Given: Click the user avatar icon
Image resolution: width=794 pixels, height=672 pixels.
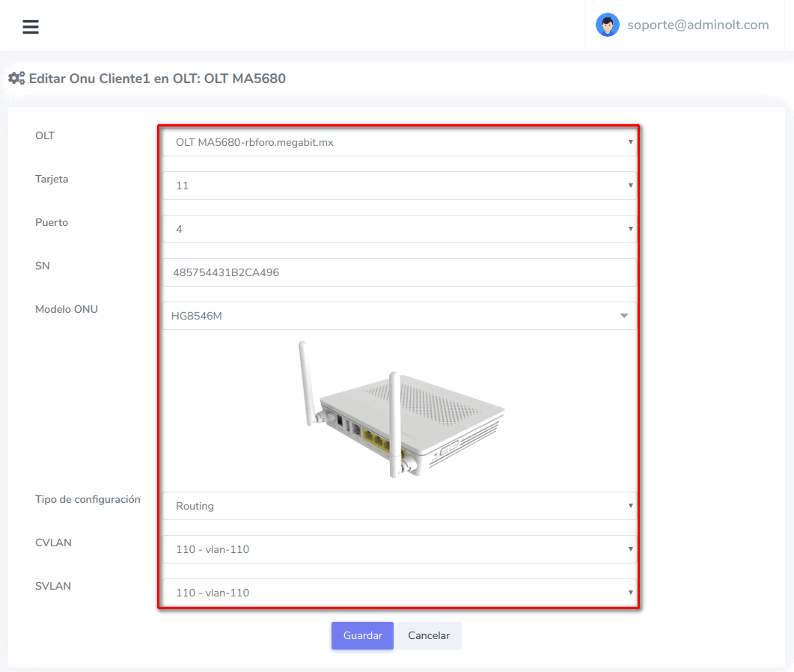Looking at the screenshot, I should (x=607, y=25).
